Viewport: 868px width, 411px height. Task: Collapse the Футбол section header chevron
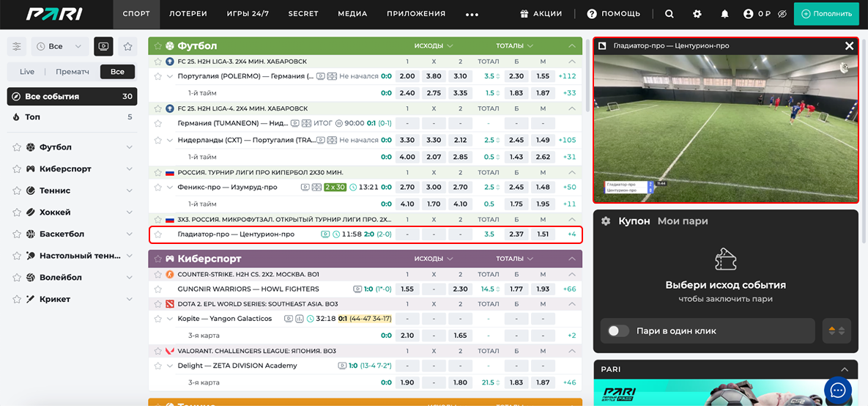572,45
